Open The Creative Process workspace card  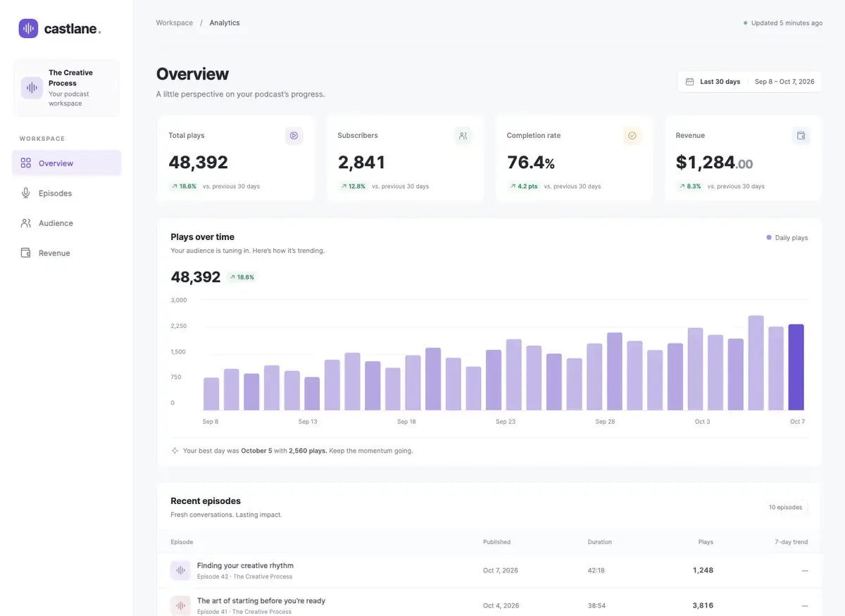click(x=67, y=88)
